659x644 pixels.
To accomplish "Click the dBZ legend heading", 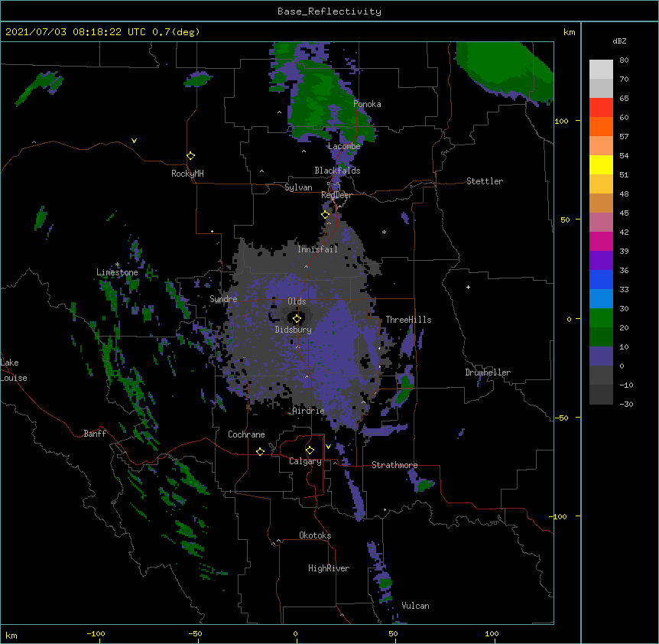I will point(619,41).
